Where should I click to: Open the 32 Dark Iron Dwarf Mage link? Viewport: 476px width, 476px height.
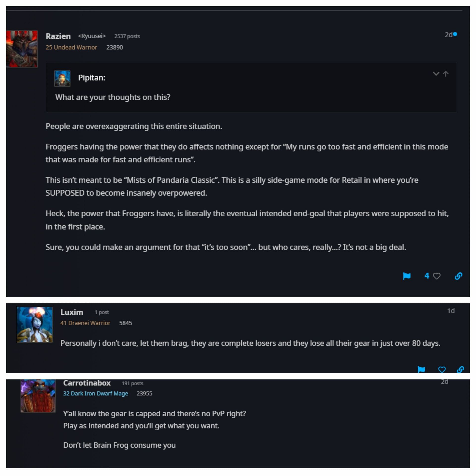(95, 393)
